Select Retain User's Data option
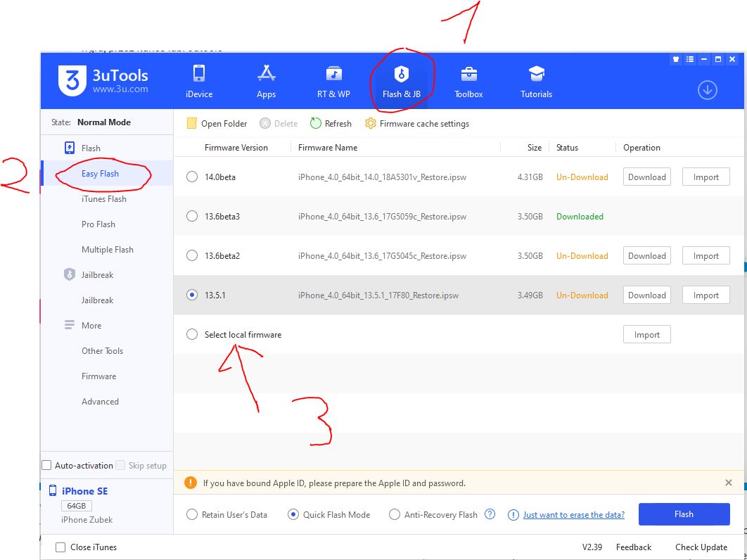The height and width of the screenshot is (560, 747). click(x=192, y=515)
